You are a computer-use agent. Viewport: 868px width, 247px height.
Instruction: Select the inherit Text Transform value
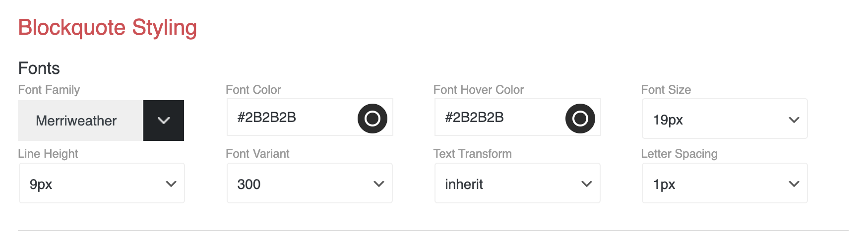[464, 184]
